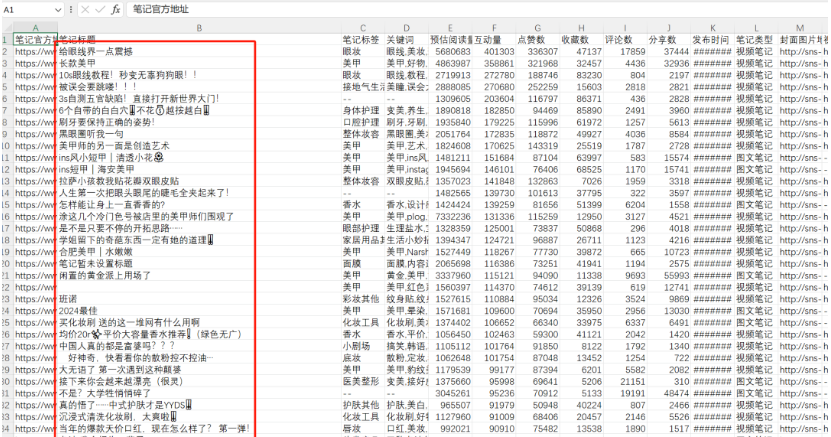
Task: Select column E header
Action: click(450, 28)
